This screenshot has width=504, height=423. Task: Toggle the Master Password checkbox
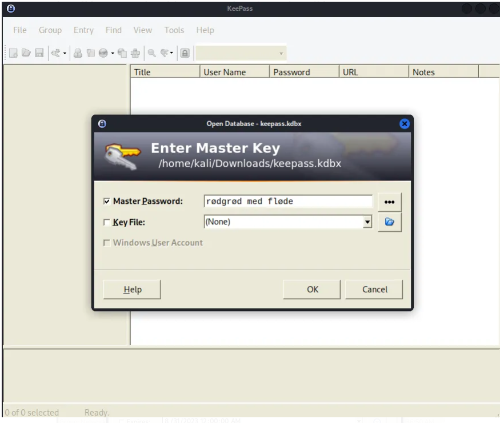coord(107,202)
